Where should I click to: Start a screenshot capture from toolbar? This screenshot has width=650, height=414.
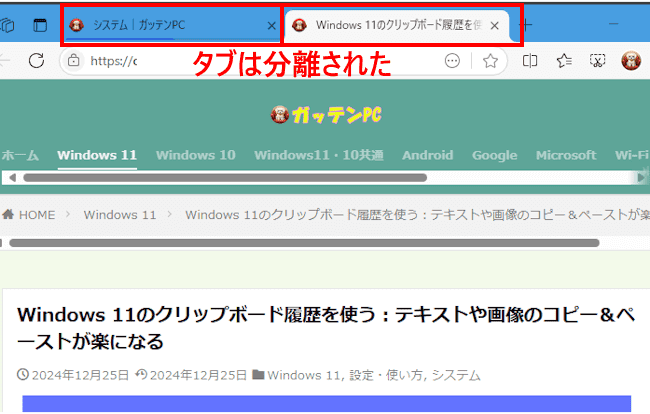click(x=597, y=61)
